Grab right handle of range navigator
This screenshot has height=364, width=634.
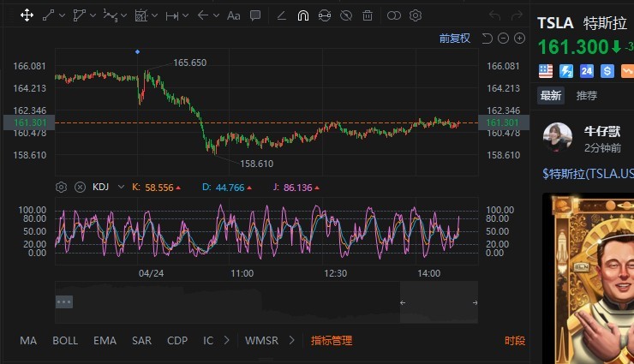click(x=475, y=302)
